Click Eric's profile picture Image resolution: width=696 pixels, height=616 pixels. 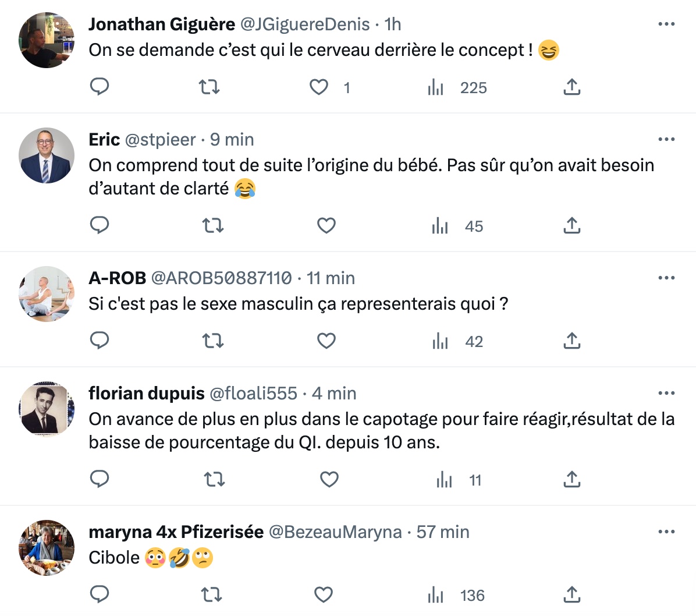(47, 155)
